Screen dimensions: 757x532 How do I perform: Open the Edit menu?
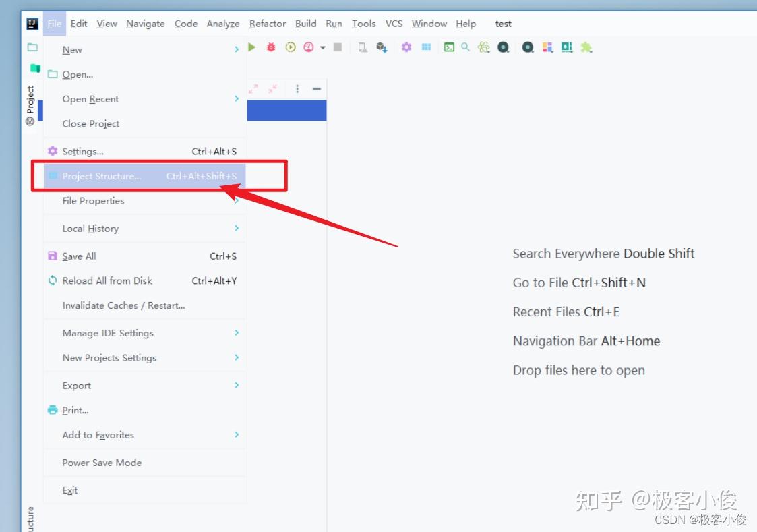(79, 23)
